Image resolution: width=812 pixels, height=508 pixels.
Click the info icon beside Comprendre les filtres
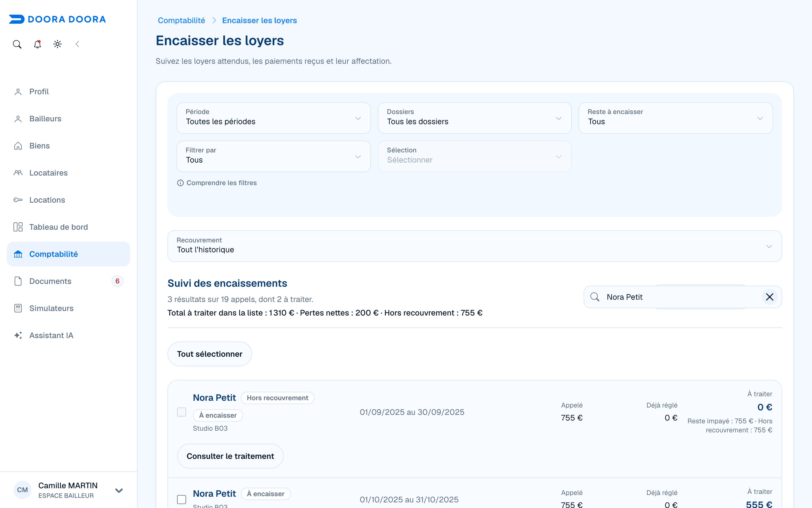[180, 183]
